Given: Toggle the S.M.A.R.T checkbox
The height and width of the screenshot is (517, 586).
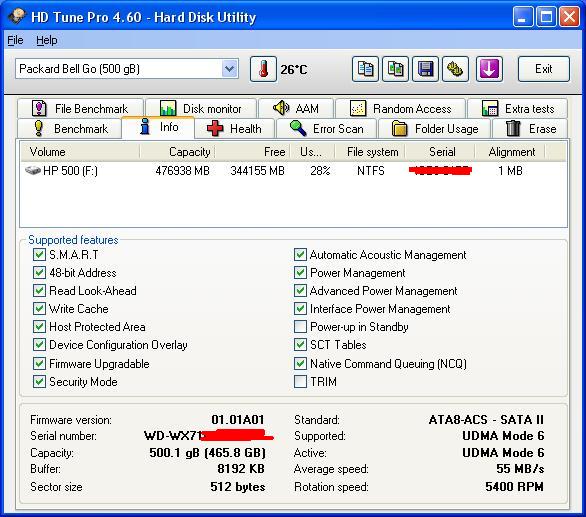Looking at the screenshot, I should point(39,255).
